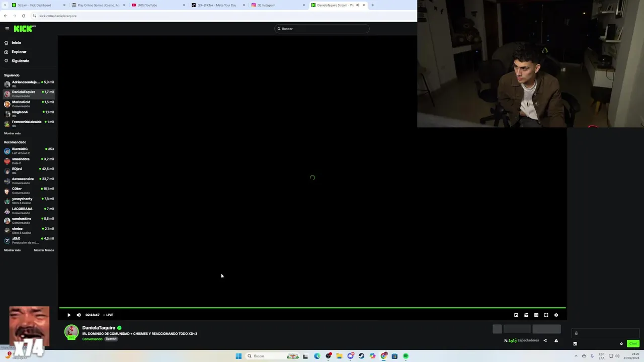Click the Spanish language tag
Screen dimensions: 644x362
point(111,339)
